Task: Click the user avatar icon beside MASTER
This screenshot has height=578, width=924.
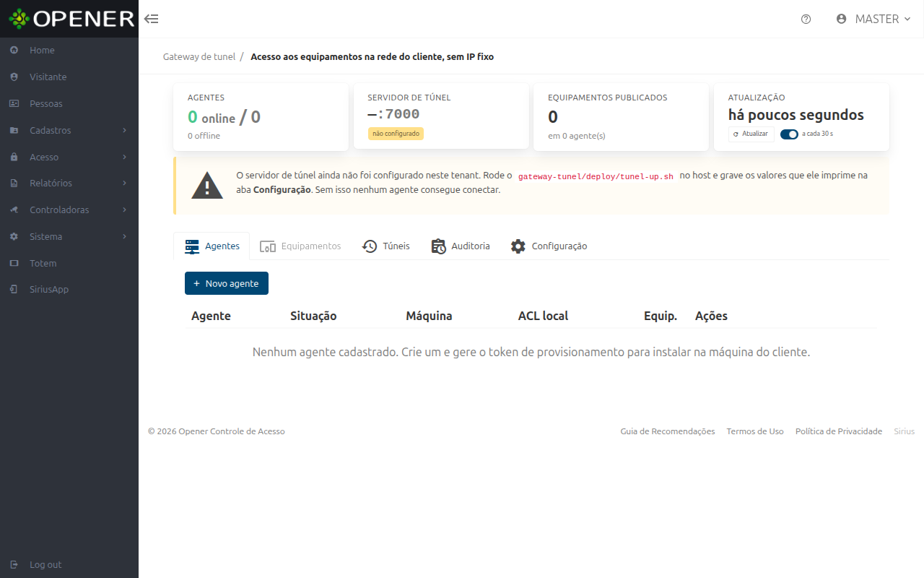Action: [x=841, y=19]
